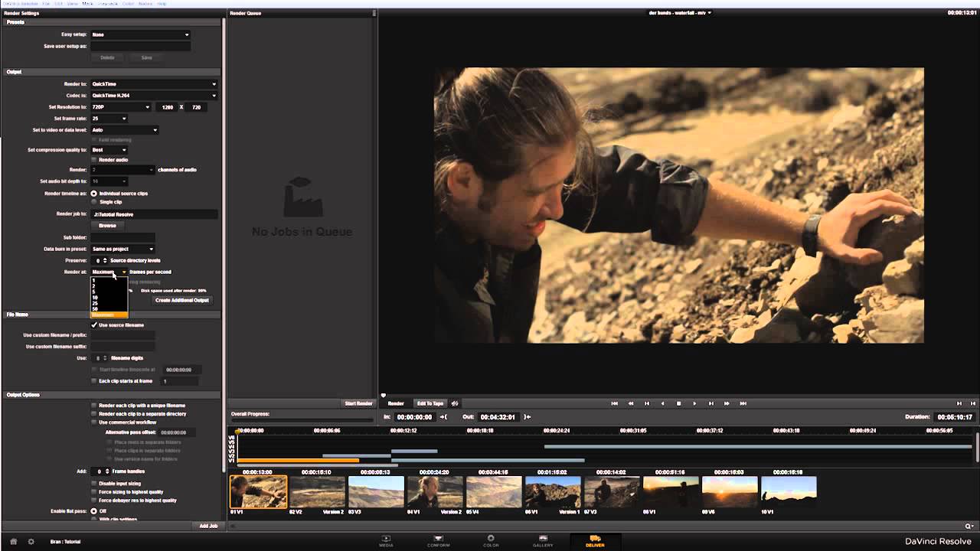This screenshot has height=551, width=980.
Task: Click the Preserve directory levels stepper
Action: pyautogui.click(x=105, y=260)
